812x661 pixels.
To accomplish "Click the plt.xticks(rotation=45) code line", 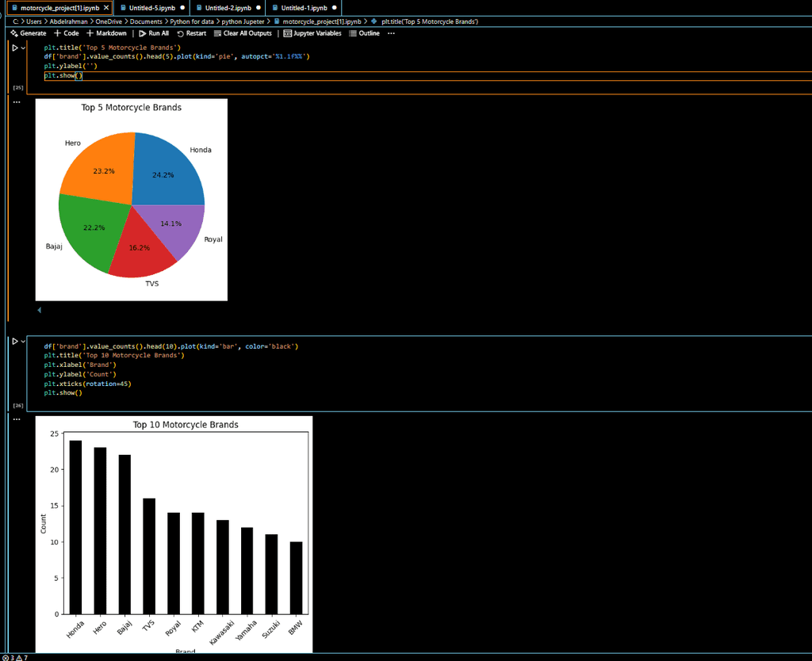I will [x=87, y=384].
